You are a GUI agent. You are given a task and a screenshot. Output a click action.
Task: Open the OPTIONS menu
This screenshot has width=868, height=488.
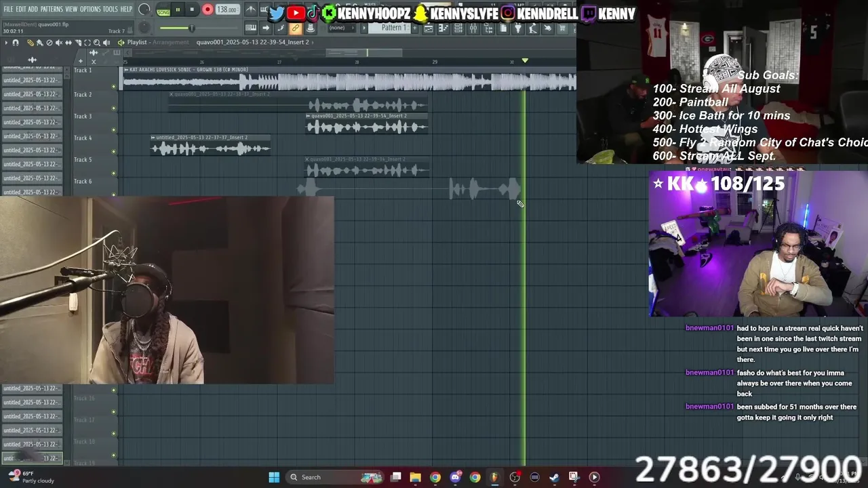[x=90, y=9]
